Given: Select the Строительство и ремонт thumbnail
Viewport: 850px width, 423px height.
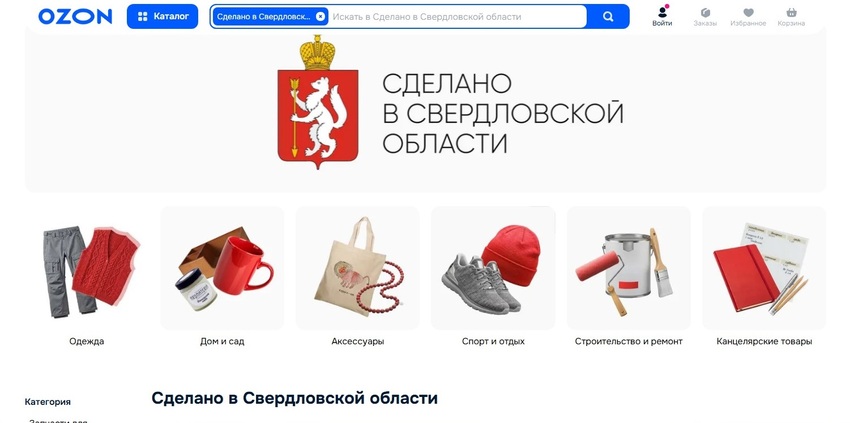Looking at the screenshot, I should coord(629,268).
